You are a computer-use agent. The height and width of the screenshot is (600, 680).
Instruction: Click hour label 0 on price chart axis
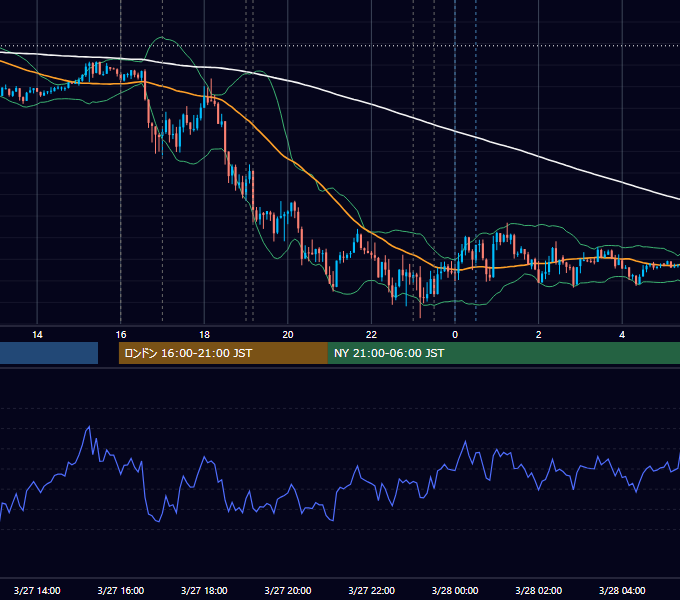coord(455,335)
